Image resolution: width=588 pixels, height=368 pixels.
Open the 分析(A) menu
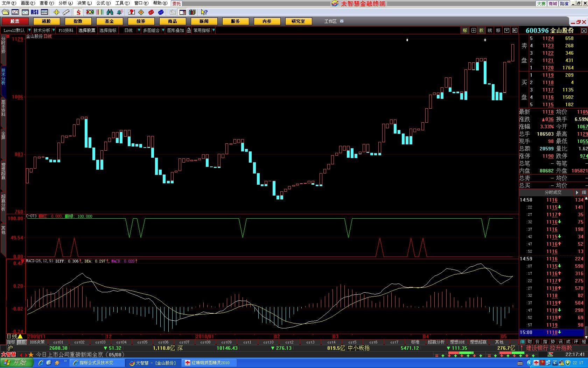[x=66, y=3]
